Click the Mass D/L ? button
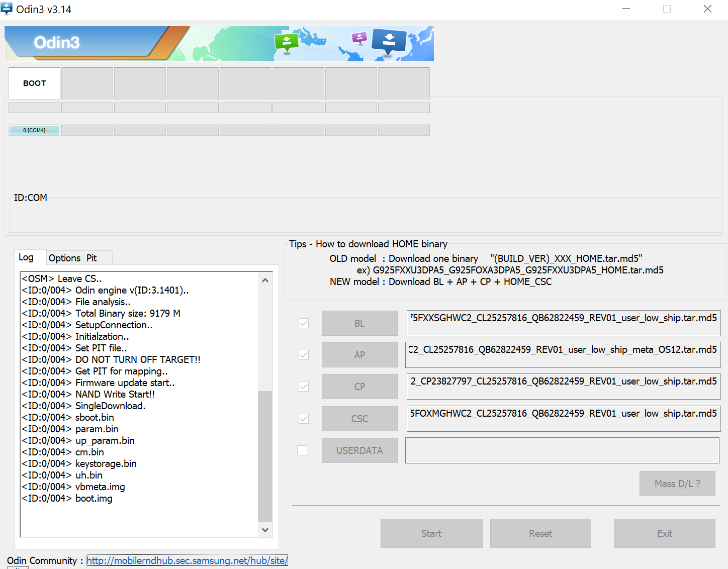This screenshot has width=728, height=569. point(677,484)
